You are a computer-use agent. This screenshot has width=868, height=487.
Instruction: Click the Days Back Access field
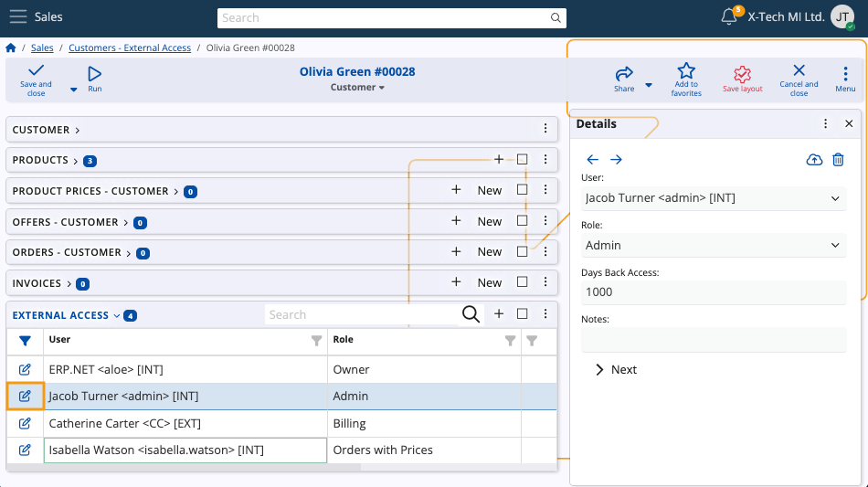[713, 292]
